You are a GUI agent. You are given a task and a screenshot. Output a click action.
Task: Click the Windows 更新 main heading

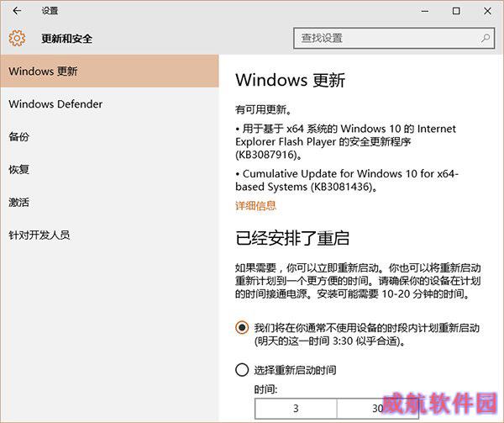(x=291, y=80)
